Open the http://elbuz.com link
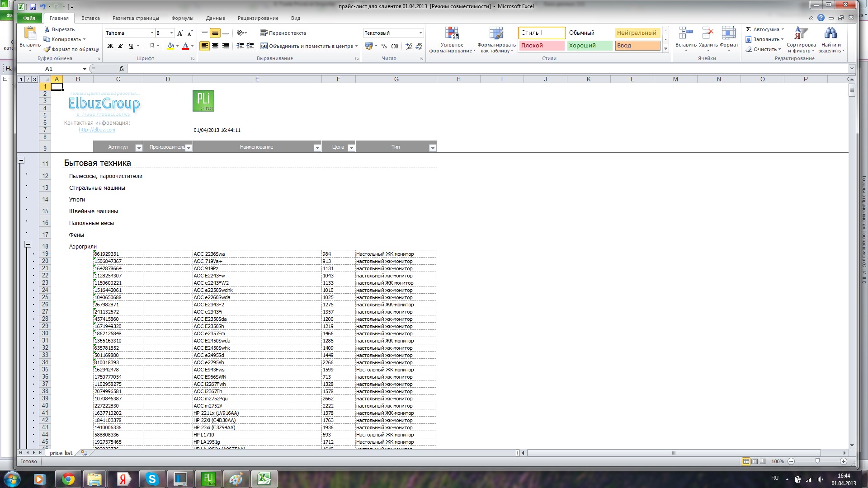Image resolution: width=868 pixels, height=488 pixels. (x=97, y=130)
